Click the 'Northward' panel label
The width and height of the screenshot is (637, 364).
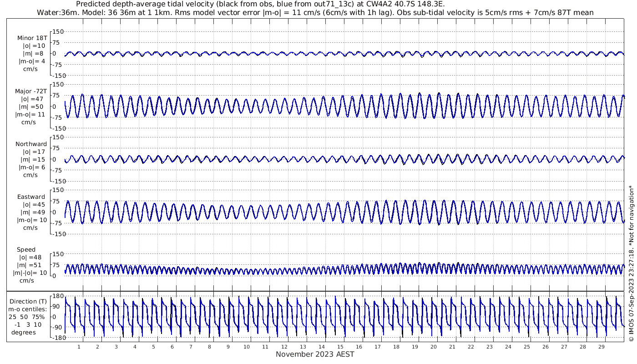[x=31, y=144]
